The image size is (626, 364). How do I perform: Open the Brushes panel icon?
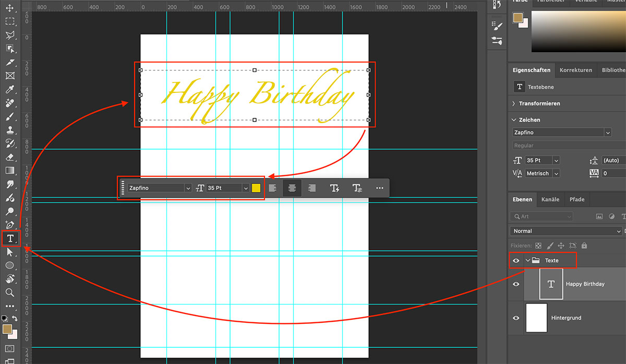click(497, 41)
